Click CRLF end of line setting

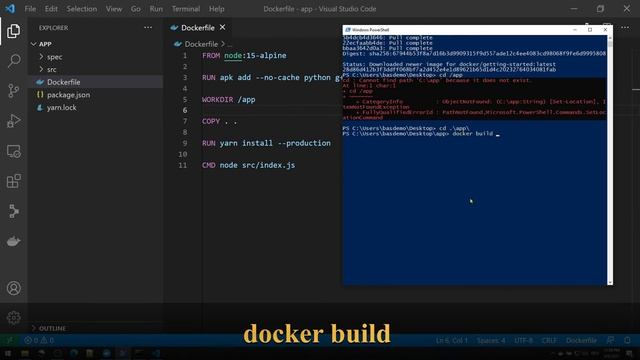pyautogui.click(x=549, y=340)
